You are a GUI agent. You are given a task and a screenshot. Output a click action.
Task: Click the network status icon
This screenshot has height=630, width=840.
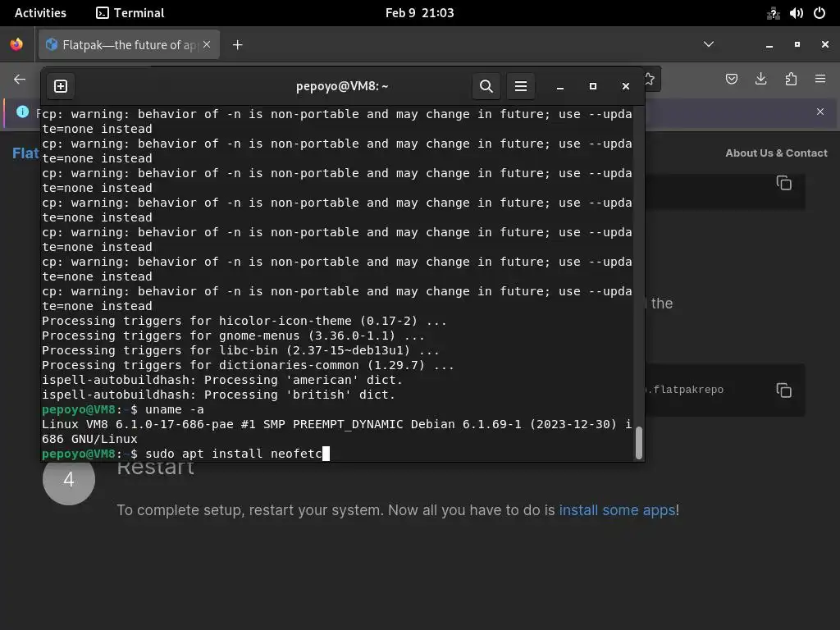point(773,13)
